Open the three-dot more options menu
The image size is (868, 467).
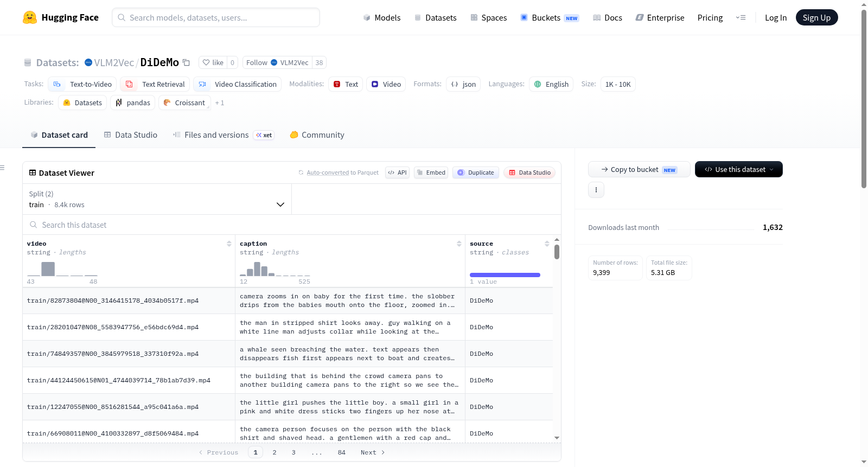(596, 190)
